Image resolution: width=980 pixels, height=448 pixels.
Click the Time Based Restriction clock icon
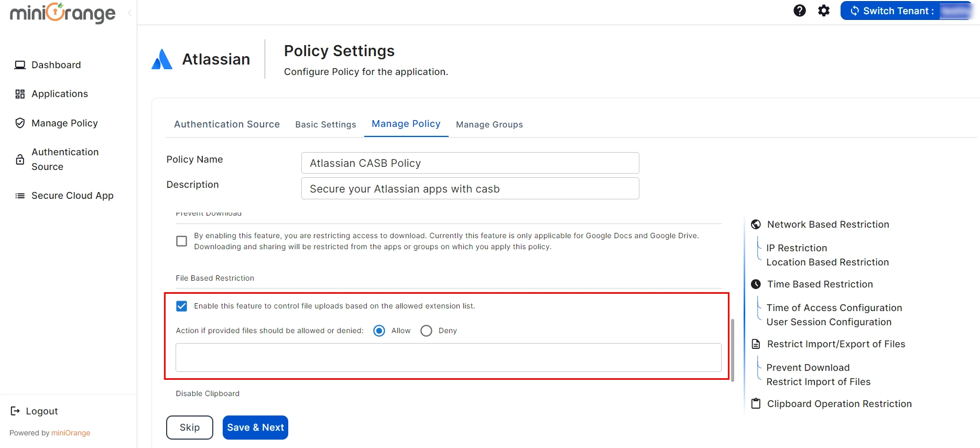click(x=756, y=284)
